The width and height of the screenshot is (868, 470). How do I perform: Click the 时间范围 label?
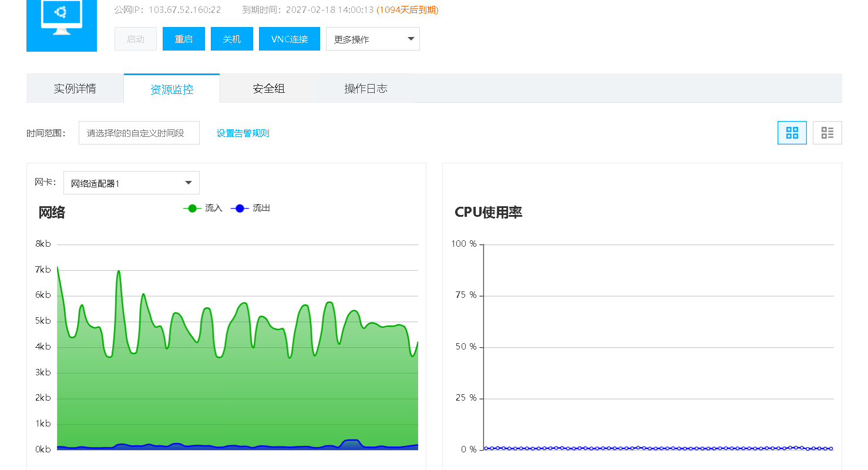click(x=46, y=133)
